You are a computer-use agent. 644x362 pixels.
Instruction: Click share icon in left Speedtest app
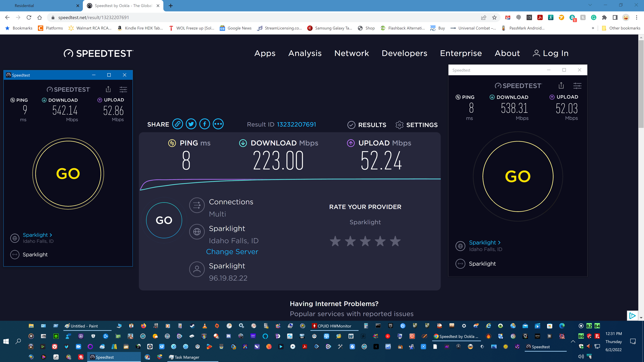pyautogui.click(x=108, y=89)
